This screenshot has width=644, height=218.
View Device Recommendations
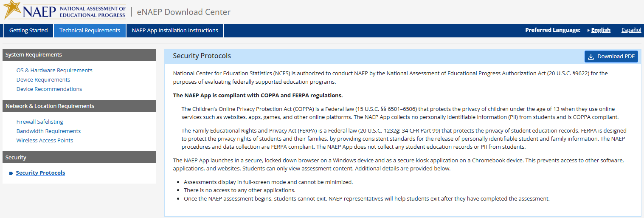pyautogui.click(x=49, y=89)
